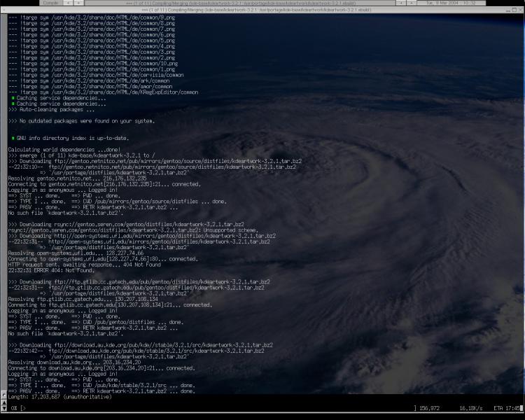The image size is (525, 420).
Task: Click the green asterisk on first 'Caching service dependencies' line
Action: click(13, 98)
